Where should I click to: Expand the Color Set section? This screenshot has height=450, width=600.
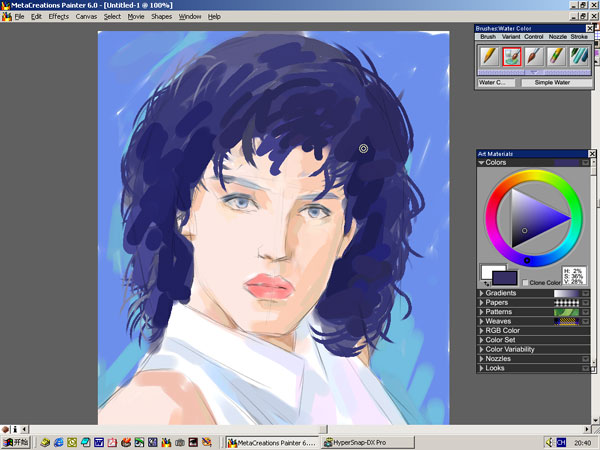(481, 340)
